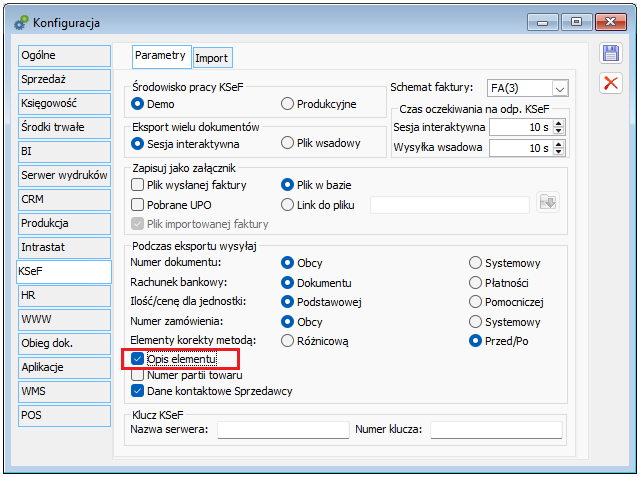Choose Sesja interaktywna export mode
The width and height of the screenshot is (641, 477).
(137, 144)
